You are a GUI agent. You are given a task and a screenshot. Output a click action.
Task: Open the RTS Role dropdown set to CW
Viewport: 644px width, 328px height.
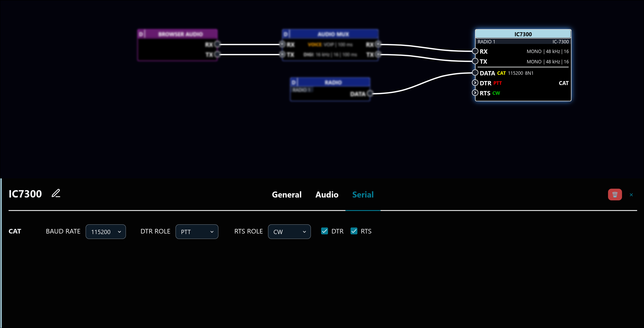pos(289,232)
